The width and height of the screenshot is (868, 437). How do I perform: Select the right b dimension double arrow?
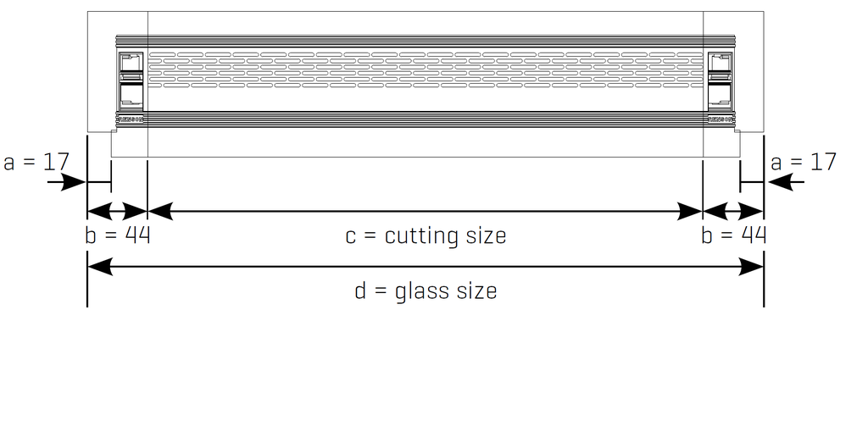(x=733, y=210)
